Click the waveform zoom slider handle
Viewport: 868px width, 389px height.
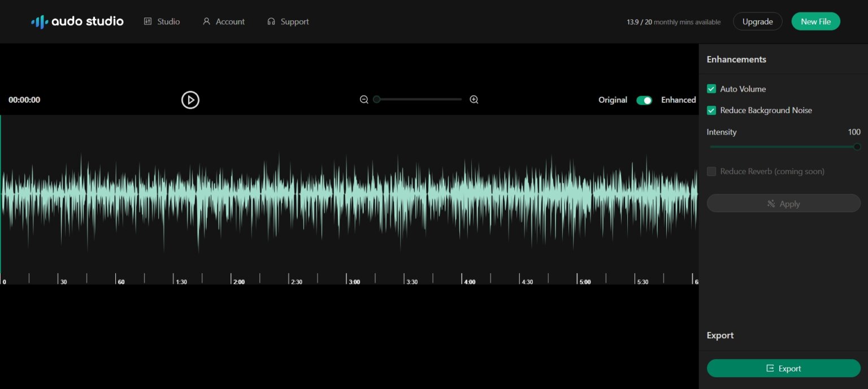click(x=377, y=100)
